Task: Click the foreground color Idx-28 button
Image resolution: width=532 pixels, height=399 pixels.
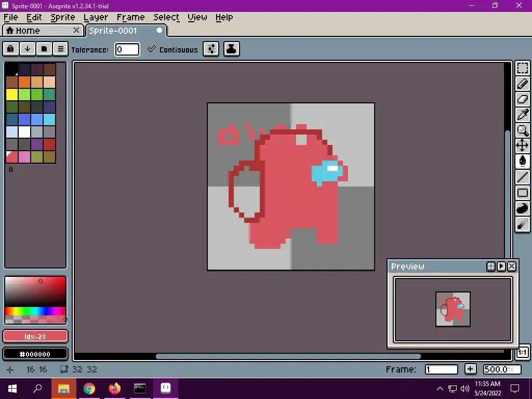Action: click(35, 337)
